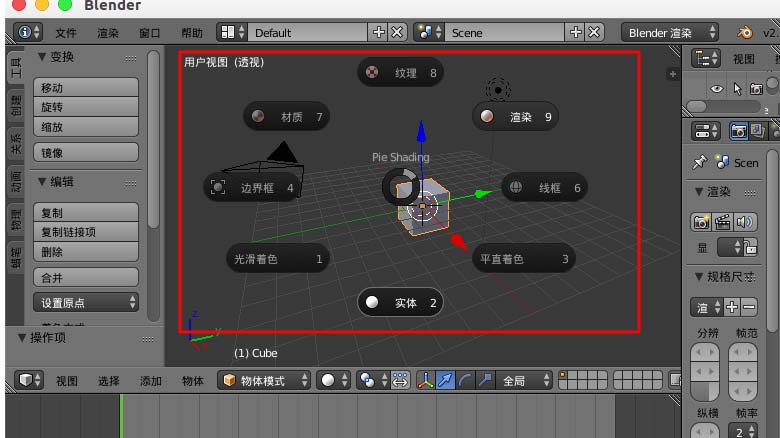Open the top bar 渲染 menu
Image resolution: width=780 pixels, height=438 pixels.
pyautogui.click(x=108, y=33)
